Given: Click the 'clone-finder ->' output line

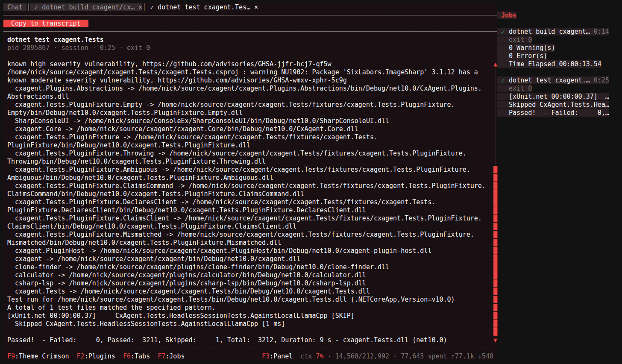Looking at the screenshot, I should pyautogui.click(x=202, y=267).
